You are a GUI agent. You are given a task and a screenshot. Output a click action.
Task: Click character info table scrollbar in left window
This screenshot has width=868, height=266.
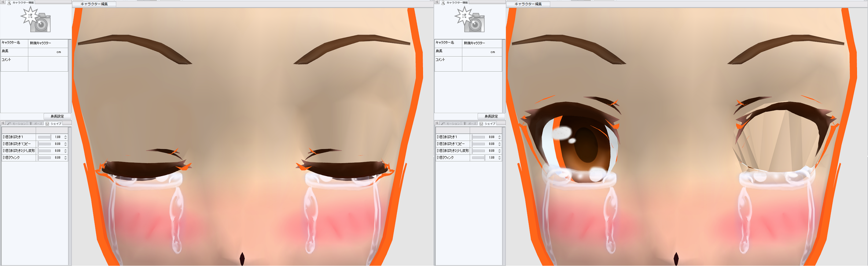click(x=70, y=76)
